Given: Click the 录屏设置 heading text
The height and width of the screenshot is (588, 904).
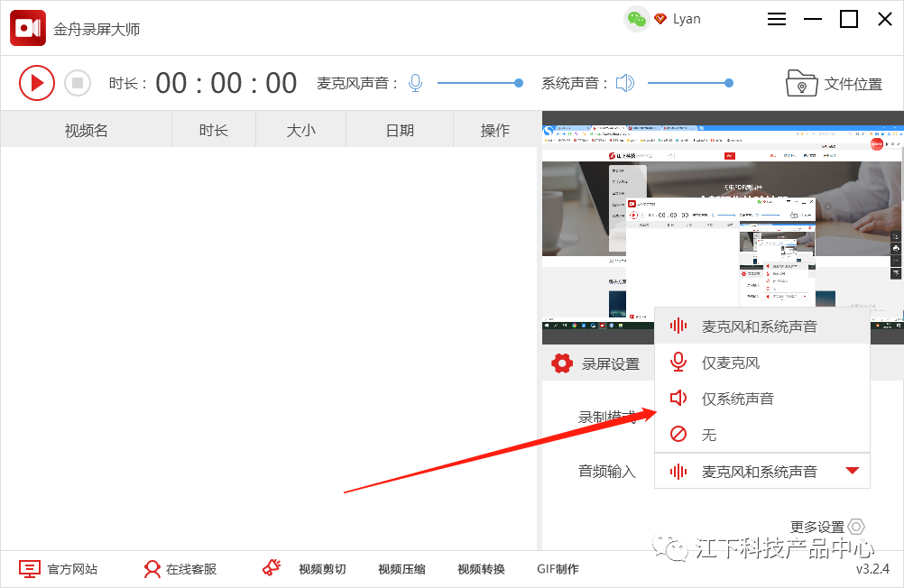Looking at the screenshot, I should coord(611,363).
